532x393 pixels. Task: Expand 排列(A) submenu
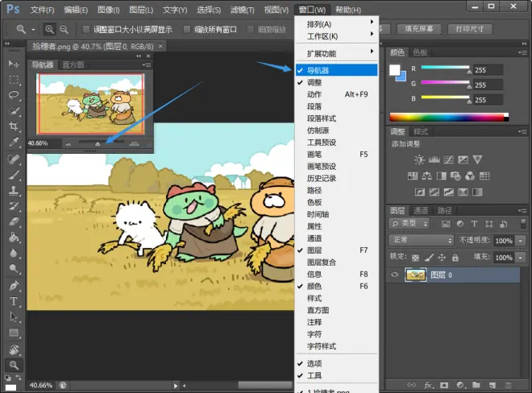point(336,24)
